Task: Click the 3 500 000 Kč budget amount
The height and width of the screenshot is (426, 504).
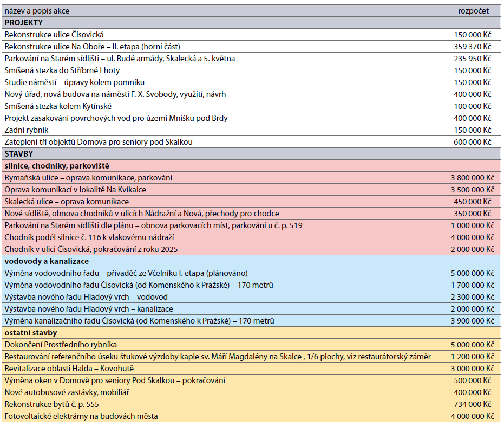Action: (x=472, y=190)
